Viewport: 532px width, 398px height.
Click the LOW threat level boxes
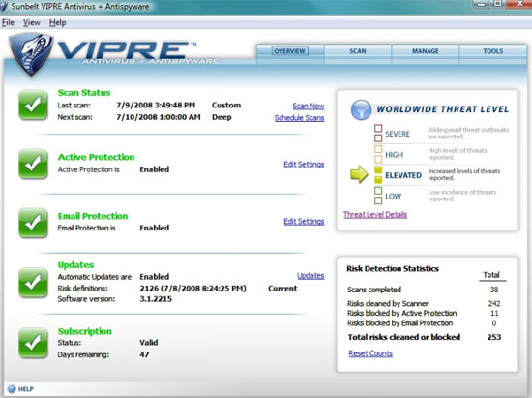coord(378,196)
